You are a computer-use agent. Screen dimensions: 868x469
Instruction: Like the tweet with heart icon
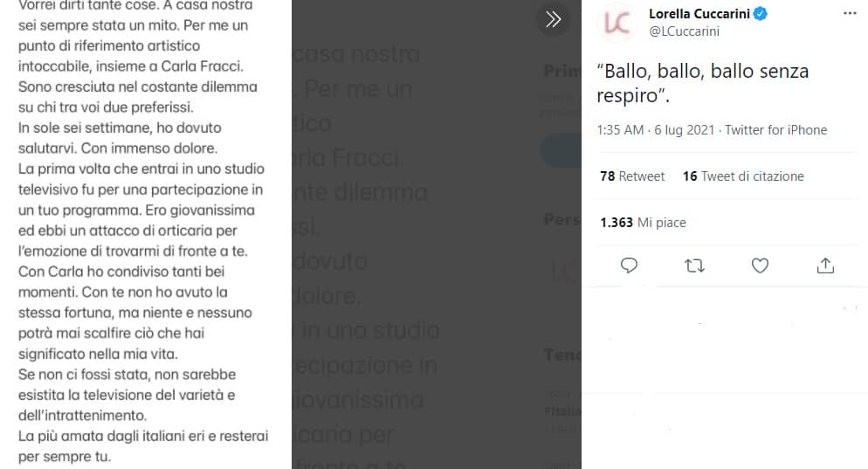tap(760, 266)
